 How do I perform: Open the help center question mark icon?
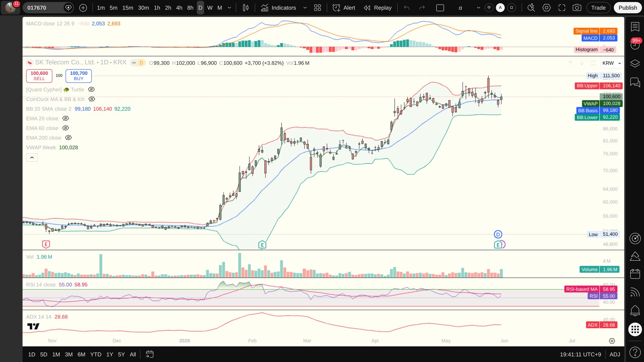[x=635, y=352]
